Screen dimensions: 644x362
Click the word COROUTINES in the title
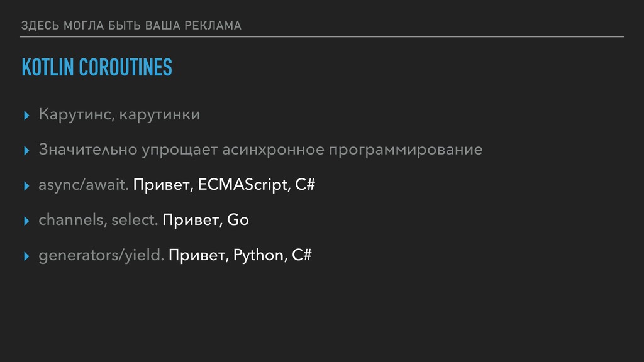coord(126,67)
